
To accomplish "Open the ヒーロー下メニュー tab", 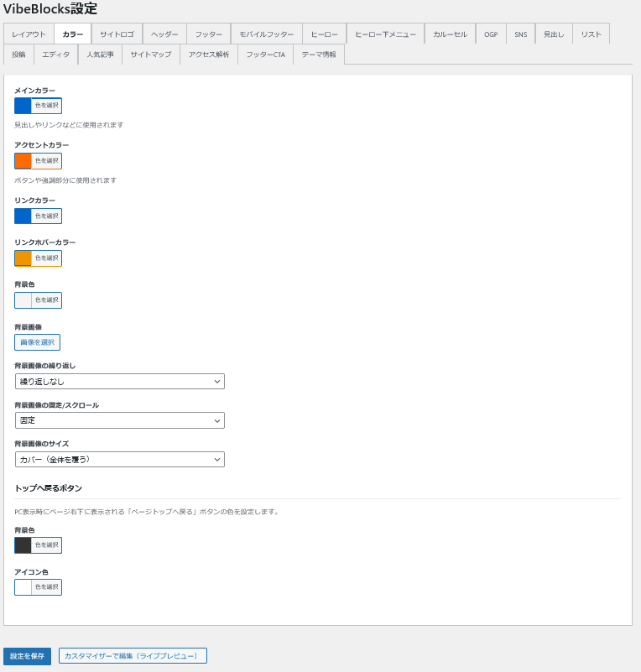I will click(x=385, y=34).
